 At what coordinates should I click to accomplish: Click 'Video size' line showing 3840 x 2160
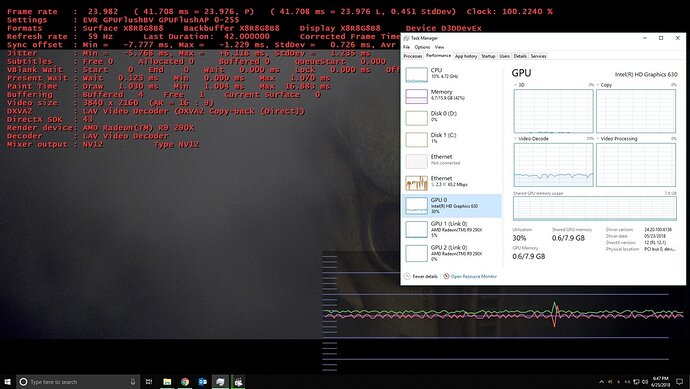pos(110,103)
